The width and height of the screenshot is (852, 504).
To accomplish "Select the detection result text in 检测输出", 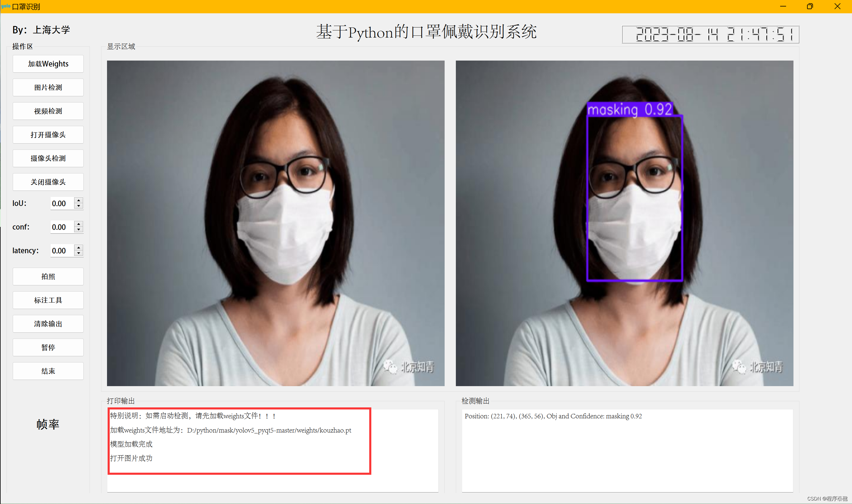I will [x=553, y=416].
